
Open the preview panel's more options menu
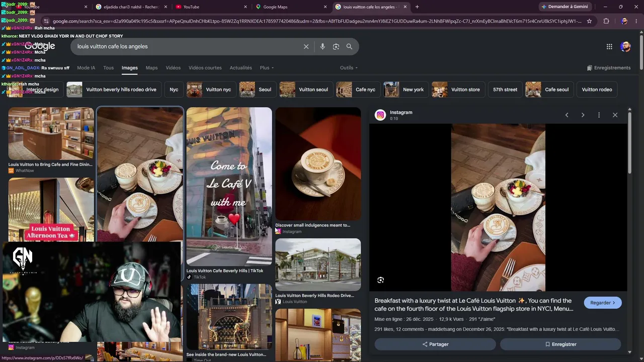(599, 115)
